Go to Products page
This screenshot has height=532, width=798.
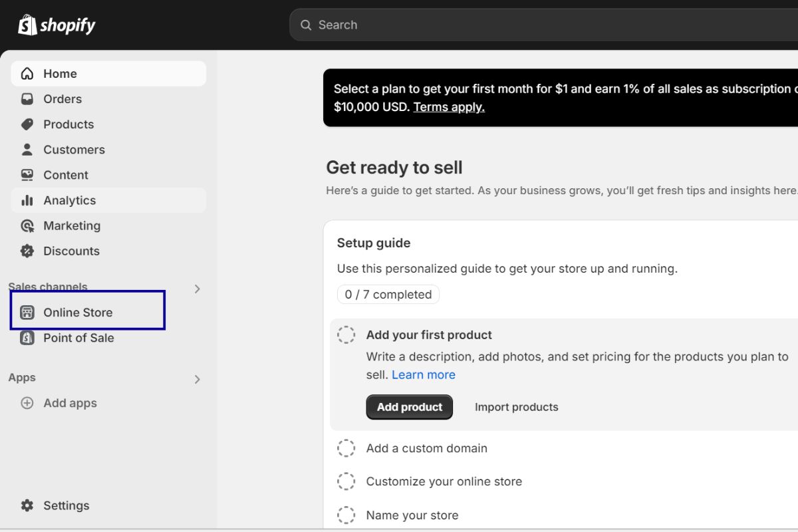coord(108,124)
